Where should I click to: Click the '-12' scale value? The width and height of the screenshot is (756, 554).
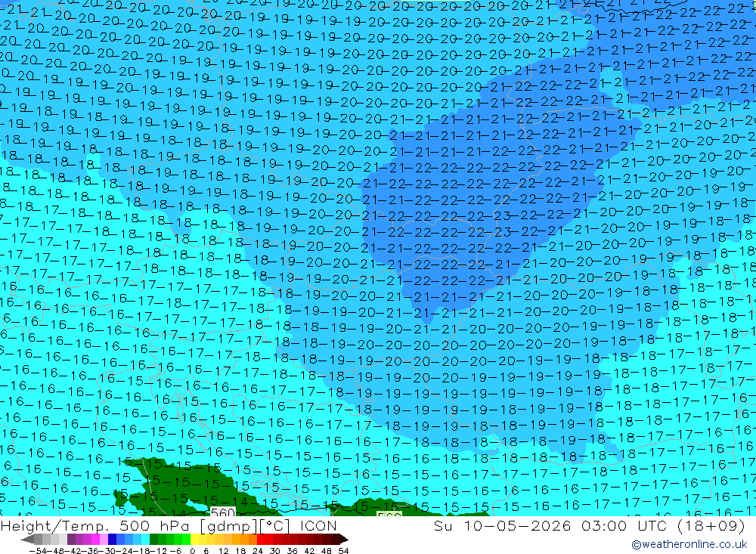159,551
